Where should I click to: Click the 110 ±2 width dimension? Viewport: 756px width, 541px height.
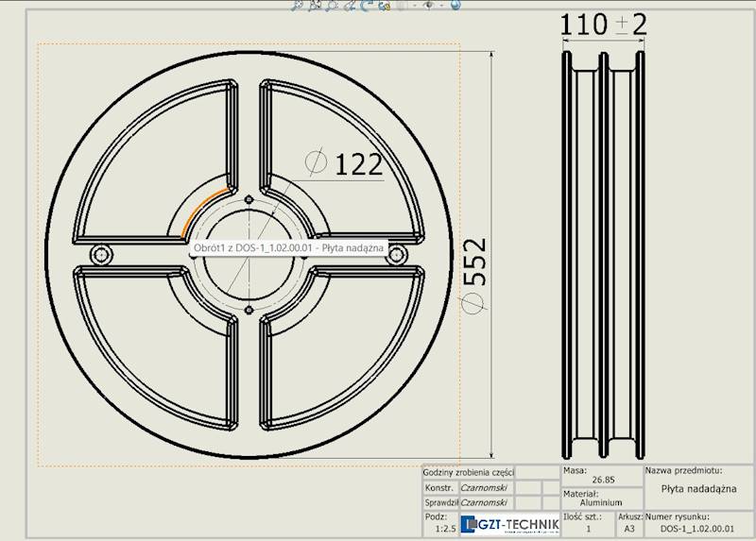point(603,25)
